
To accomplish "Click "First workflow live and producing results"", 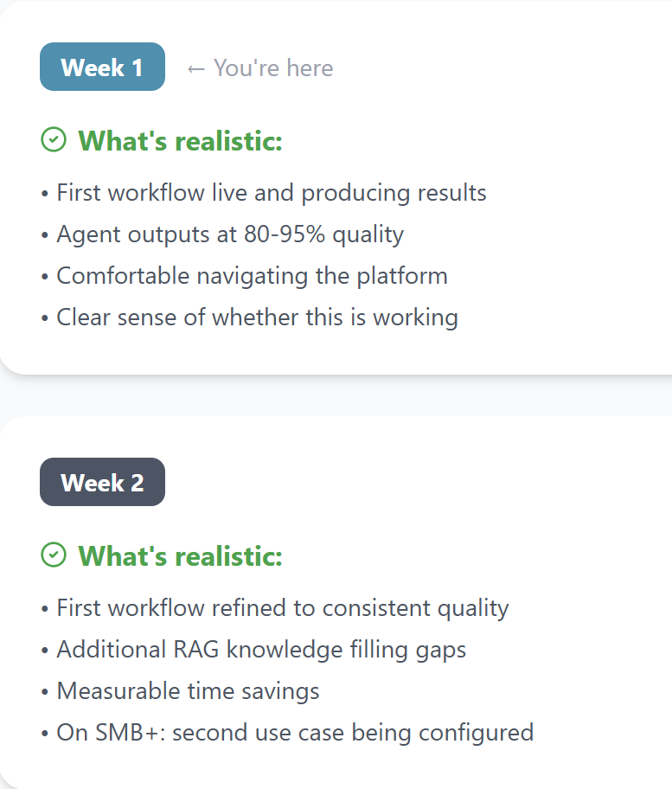I will click(x=271, y=192).
